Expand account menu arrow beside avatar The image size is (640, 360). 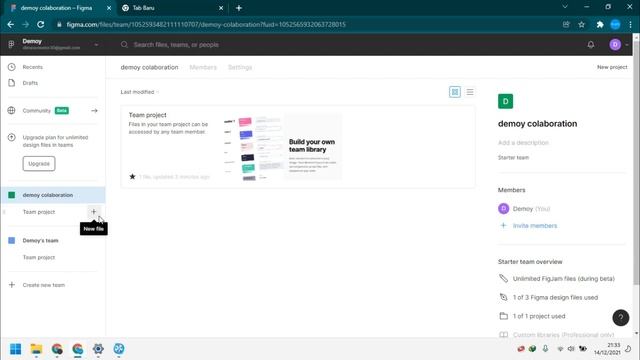point(627,44)
